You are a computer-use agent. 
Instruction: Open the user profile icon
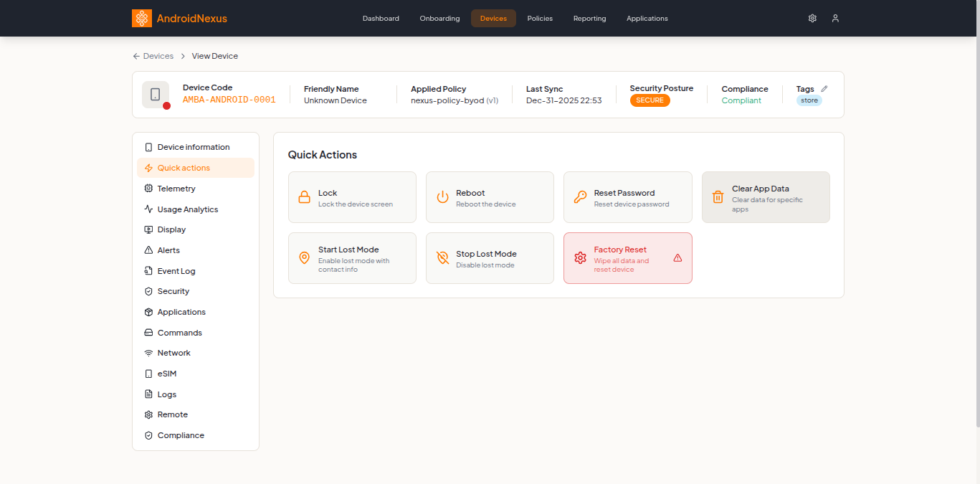(835, 19)
